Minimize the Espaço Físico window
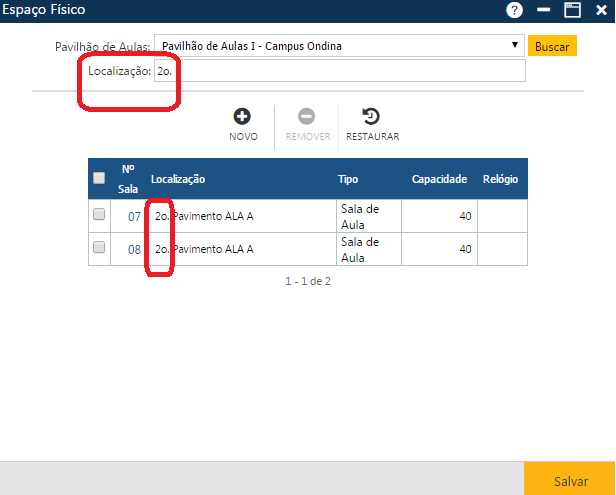Viewport: 616px width, 495px height. coord(544,10)
